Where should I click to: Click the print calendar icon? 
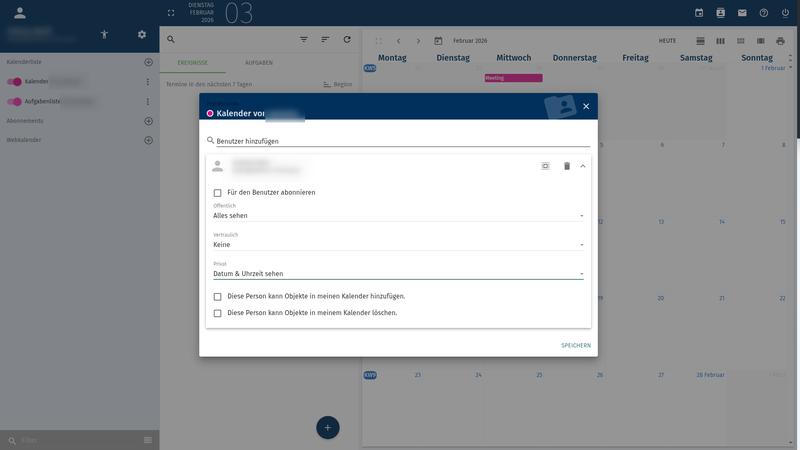click(782, 41)
